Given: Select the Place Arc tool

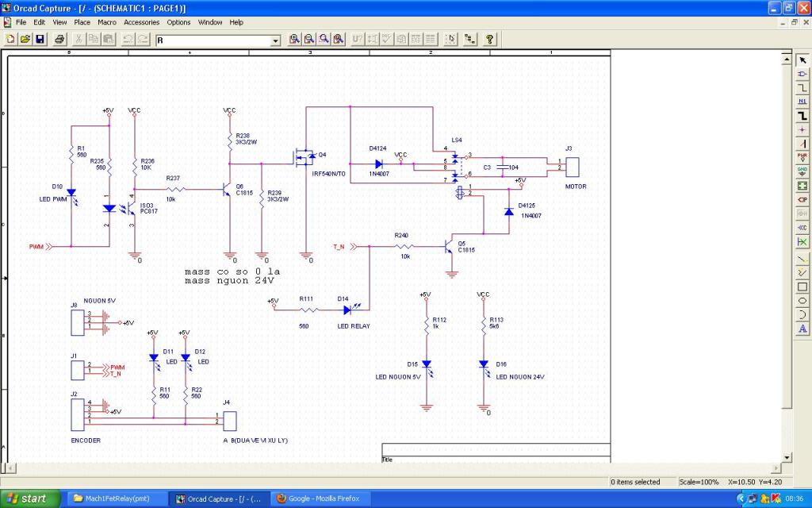Looking at the screenshot, I should 802,314.
